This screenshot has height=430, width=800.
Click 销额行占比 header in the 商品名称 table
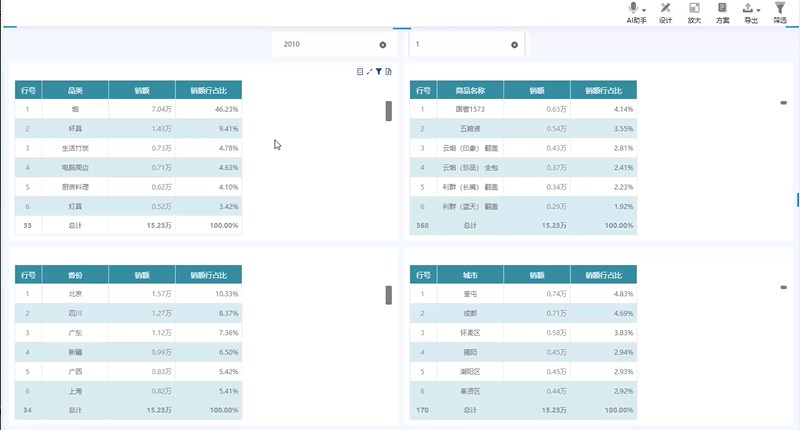pyautogui.click(x=604, y=90)
